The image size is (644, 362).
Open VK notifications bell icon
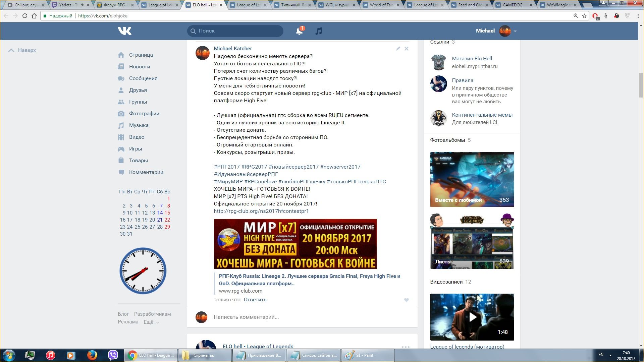(x=299, y=31)
